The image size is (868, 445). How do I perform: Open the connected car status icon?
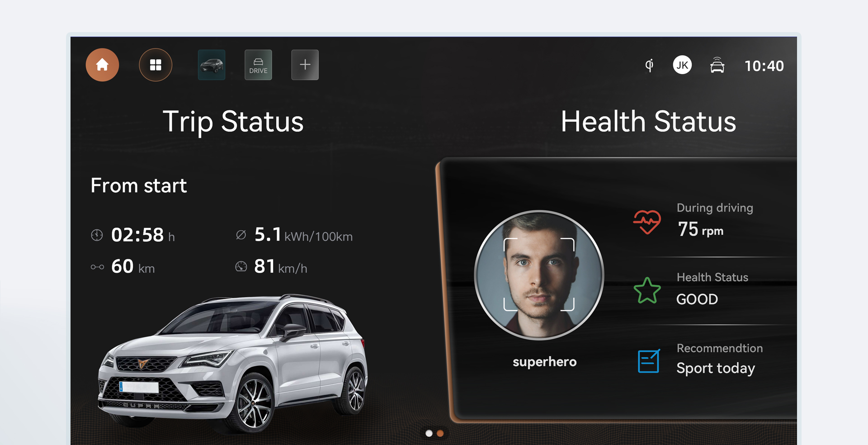717,65
